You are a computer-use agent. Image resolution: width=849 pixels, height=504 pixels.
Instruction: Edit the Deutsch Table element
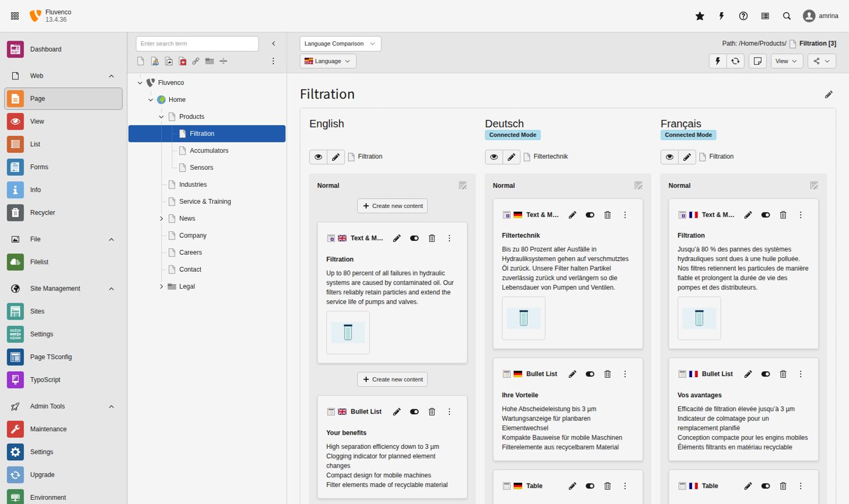click(572, 486)
